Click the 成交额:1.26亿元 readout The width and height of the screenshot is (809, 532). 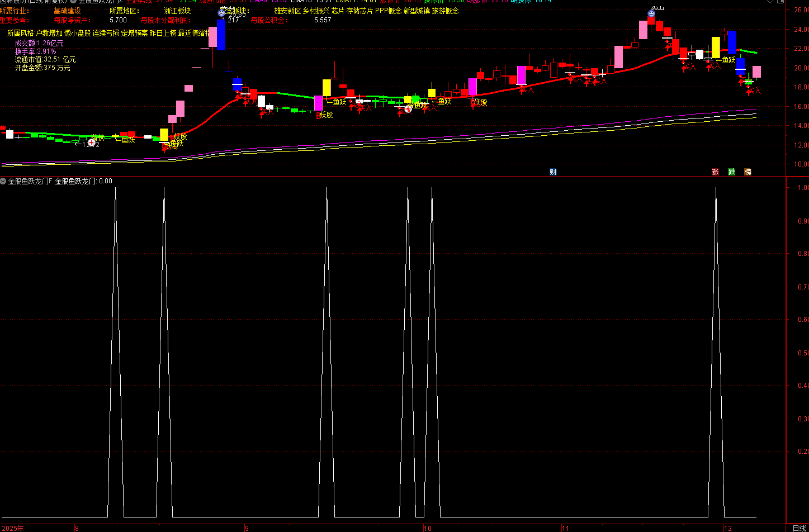39,43
